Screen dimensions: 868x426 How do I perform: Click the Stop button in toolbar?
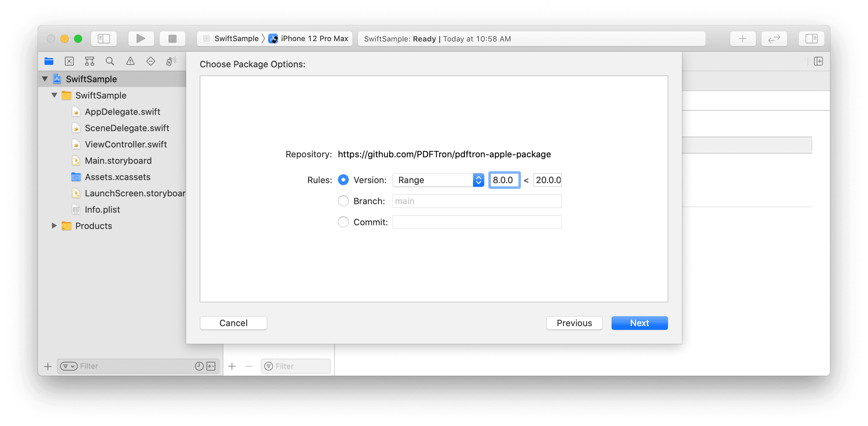point(173,39)
